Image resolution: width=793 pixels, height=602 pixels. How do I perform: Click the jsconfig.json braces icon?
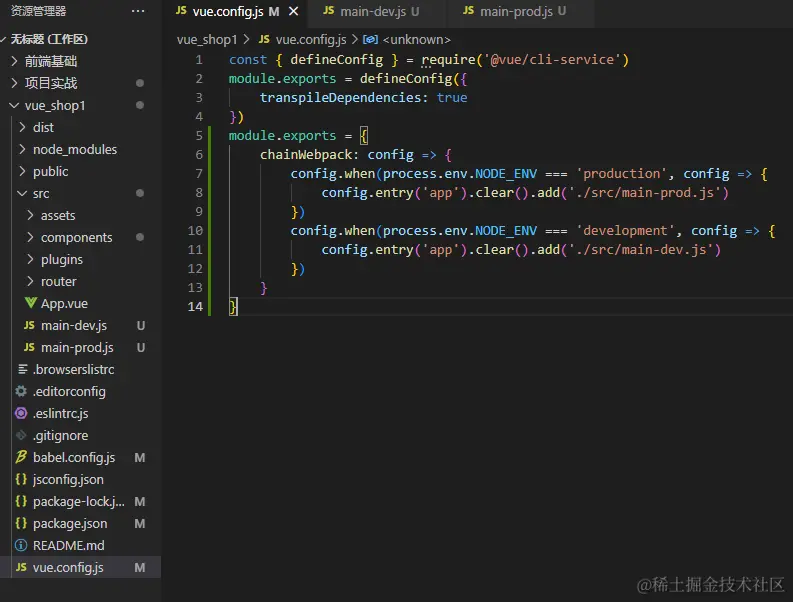tap(21, 479)
